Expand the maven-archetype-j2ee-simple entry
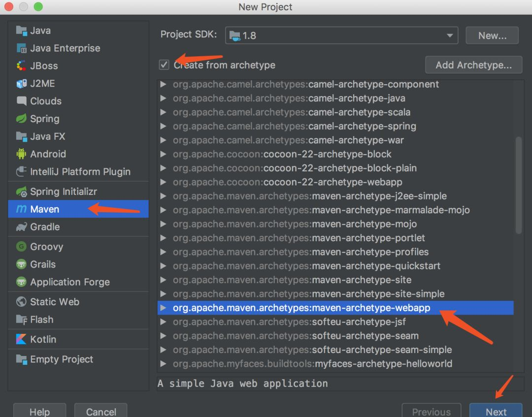The height and width of the screenshot is (417, 532). 163,196
